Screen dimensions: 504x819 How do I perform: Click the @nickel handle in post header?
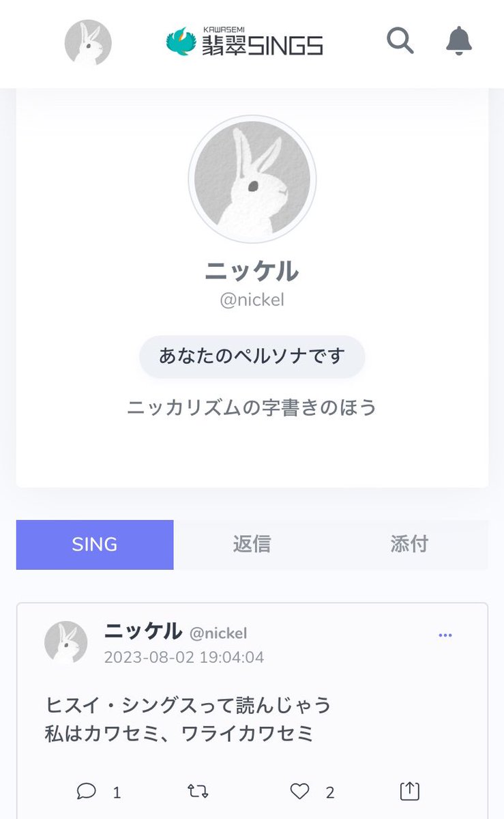pos(218,633)
